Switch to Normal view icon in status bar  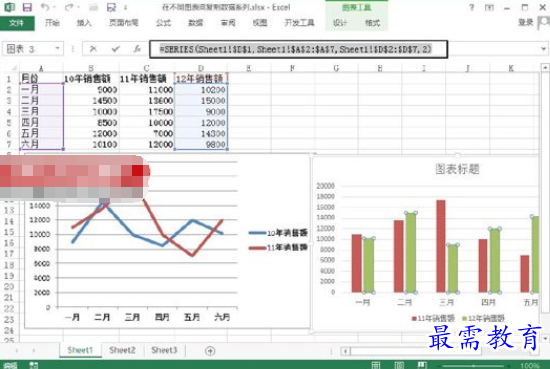pyautogui.click(x=376, y=365)
